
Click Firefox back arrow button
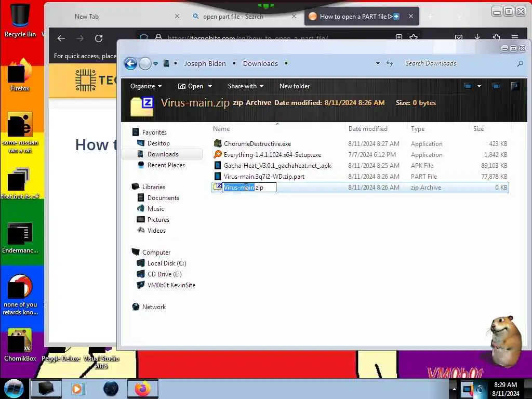tap(61, 38)
